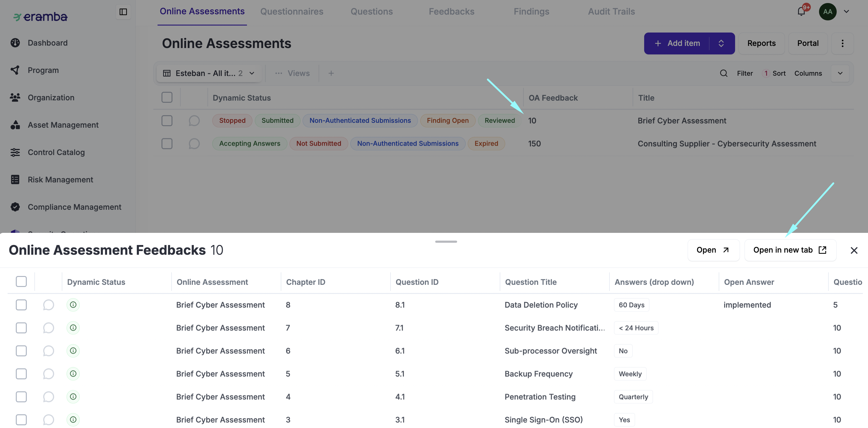
Task: Click the search magnifier icon
Action: tap(724, 73)
